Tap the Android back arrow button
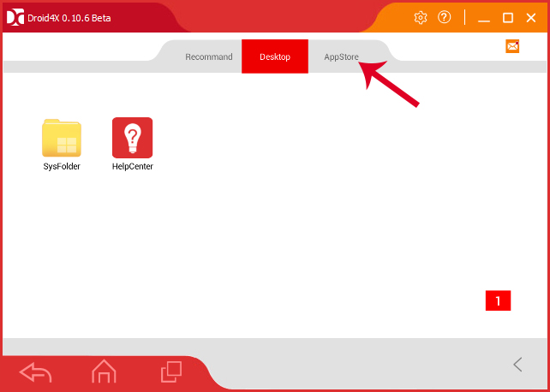Image resolution: width=550 pixels, height=392 pixels. tap(35, 372)
